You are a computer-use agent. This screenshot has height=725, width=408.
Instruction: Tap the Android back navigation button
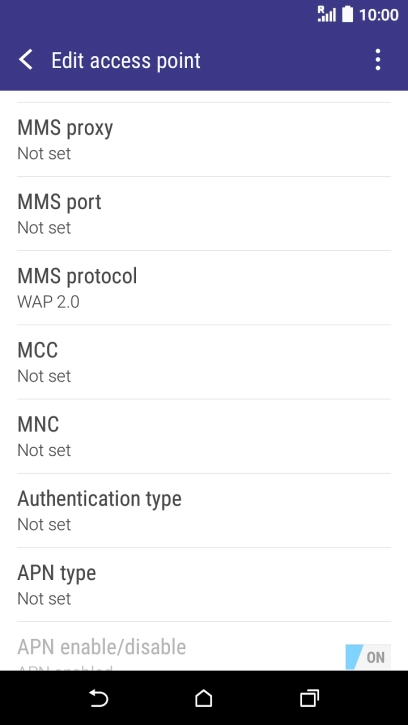tap(98, 698)
